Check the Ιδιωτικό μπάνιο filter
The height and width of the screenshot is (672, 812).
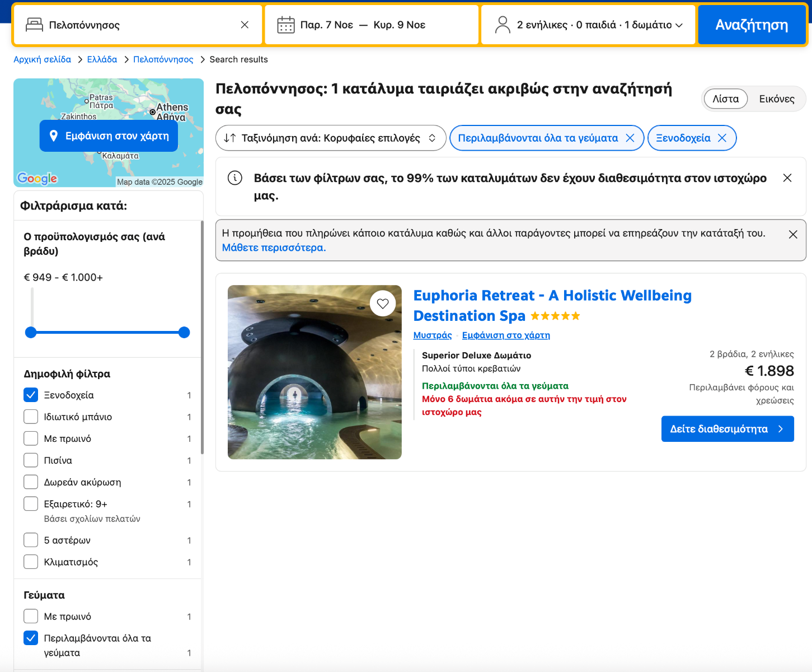point(31,417)
